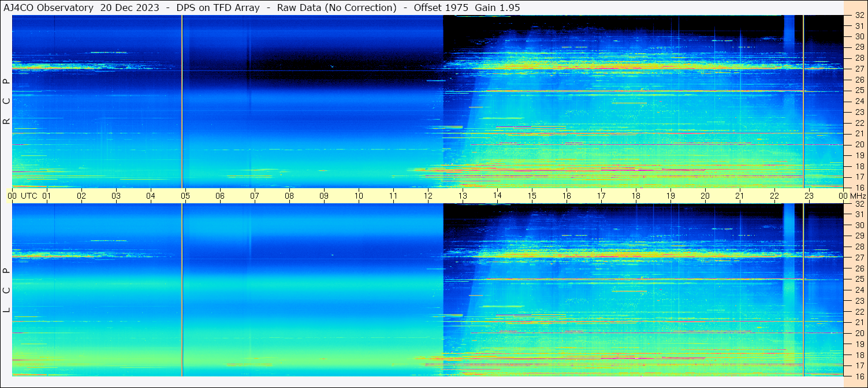Click the 17 MHz label of LCP panel
The width and height of the screenshot is (868, 388).
click(859, 365)
